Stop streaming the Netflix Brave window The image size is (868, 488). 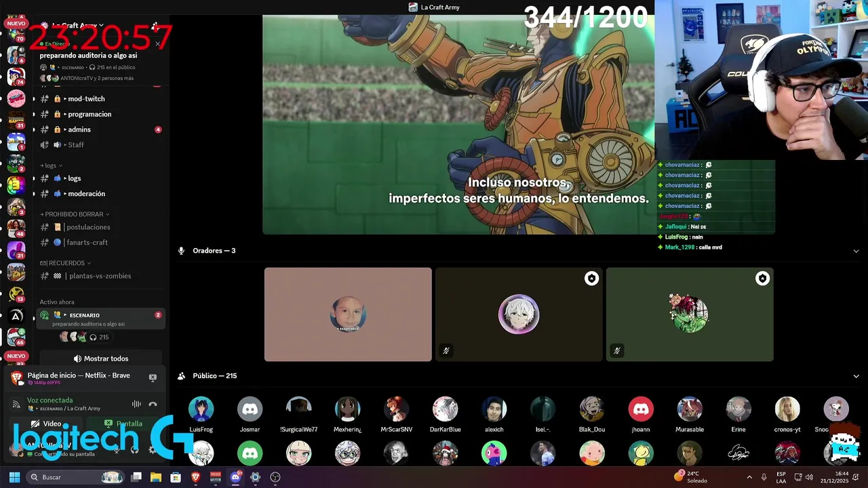153,378
